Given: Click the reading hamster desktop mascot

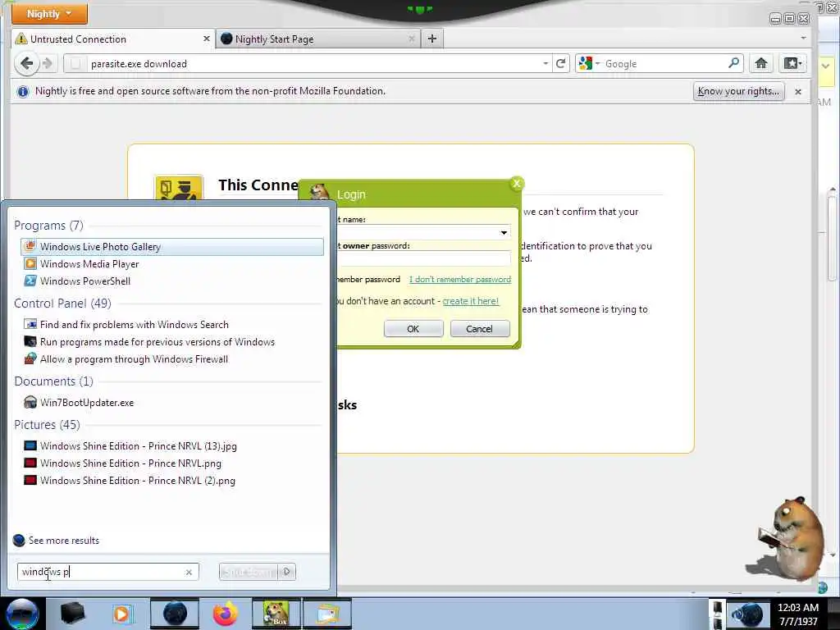Looking at the screenshot, I should [790, 540].
